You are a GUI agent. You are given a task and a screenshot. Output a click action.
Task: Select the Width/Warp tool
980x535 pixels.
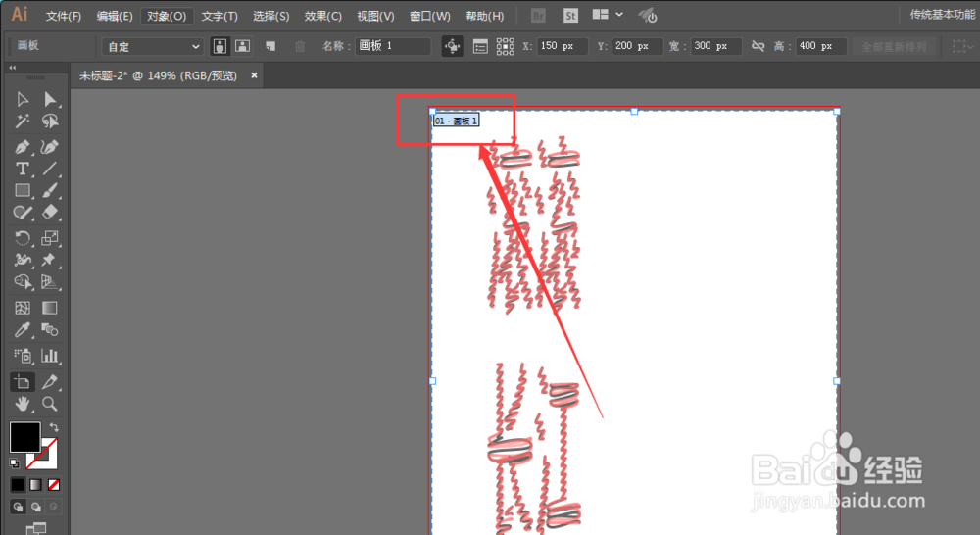pos(23,260)
